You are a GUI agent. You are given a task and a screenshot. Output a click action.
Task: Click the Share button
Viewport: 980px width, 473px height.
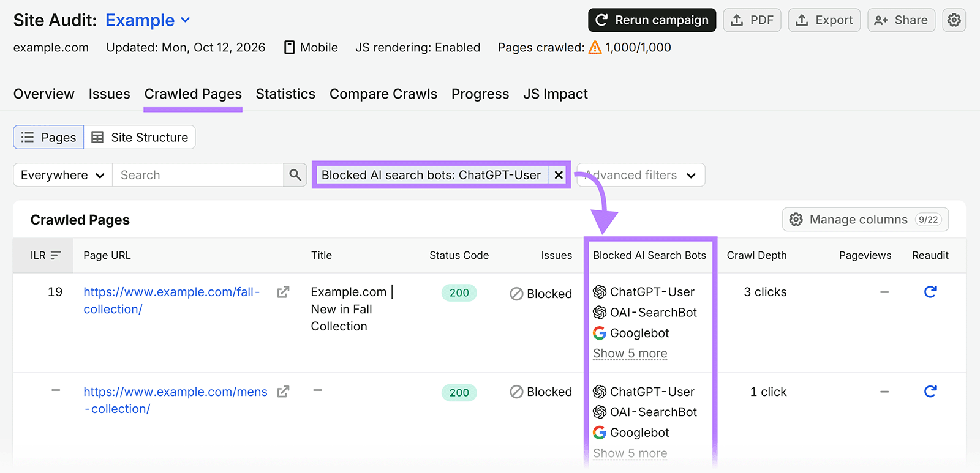point(902,20)
